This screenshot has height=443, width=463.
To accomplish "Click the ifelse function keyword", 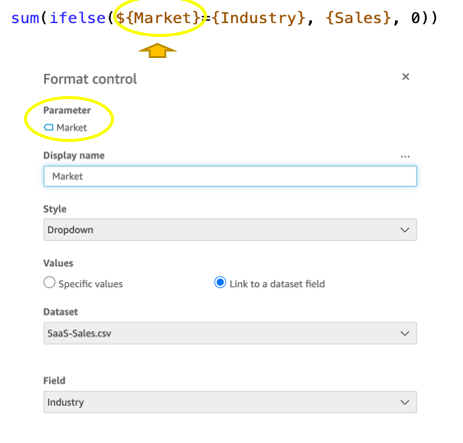I will pyautogui.click(x=77, y=18).
